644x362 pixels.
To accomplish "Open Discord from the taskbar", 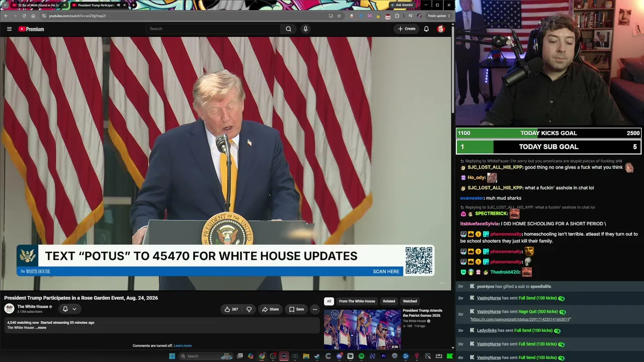I will (x=339, y=356).
